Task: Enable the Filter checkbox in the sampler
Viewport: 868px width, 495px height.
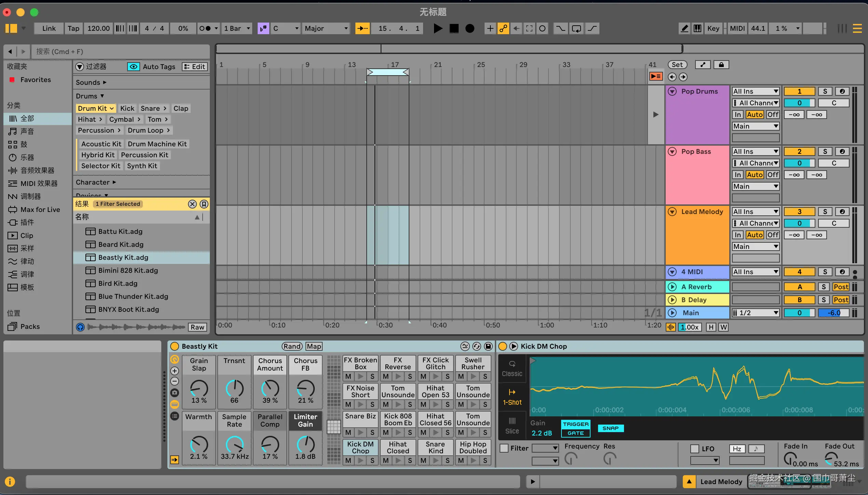Action: click(504, 448)
